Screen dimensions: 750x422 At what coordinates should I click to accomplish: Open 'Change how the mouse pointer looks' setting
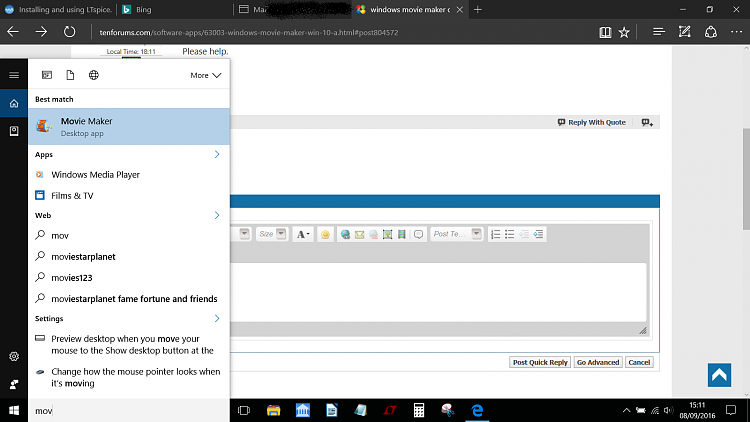(x=129, y=378)
